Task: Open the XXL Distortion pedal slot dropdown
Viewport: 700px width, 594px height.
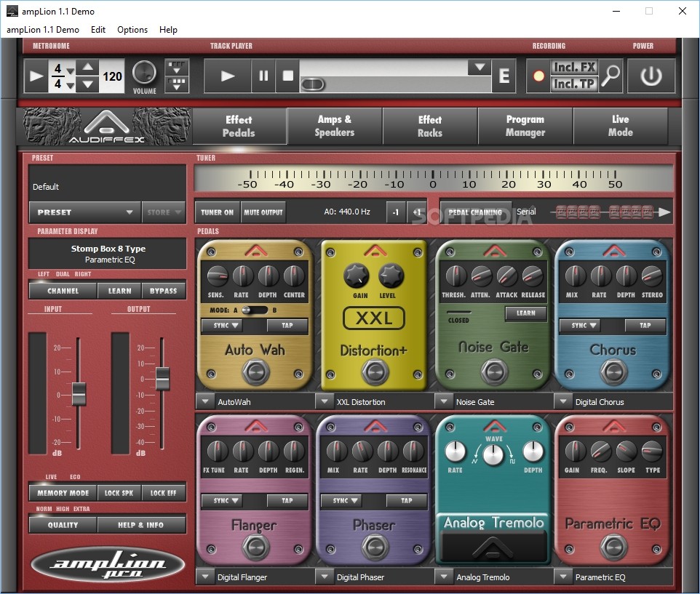Action: [x=325, y=401]
